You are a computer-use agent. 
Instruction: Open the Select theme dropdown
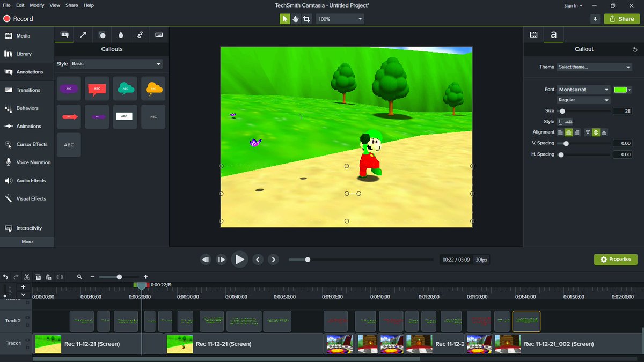[x=594, y=67]
